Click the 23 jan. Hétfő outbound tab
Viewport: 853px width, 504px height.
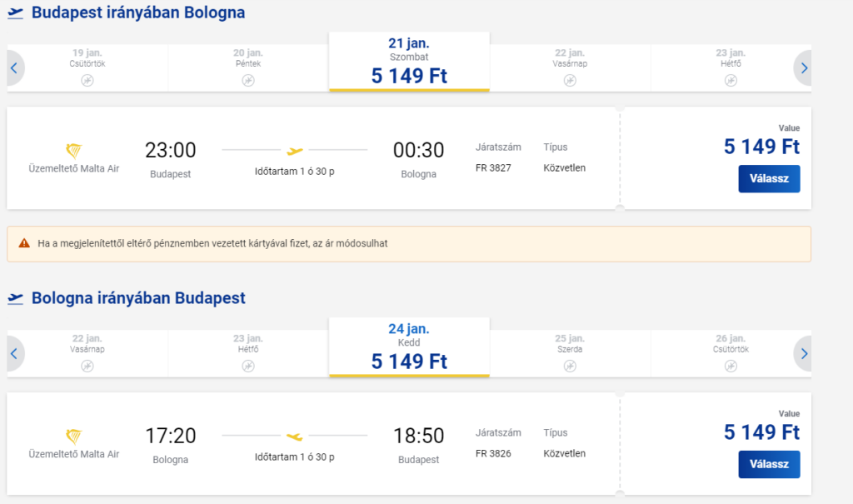[731, 62]
